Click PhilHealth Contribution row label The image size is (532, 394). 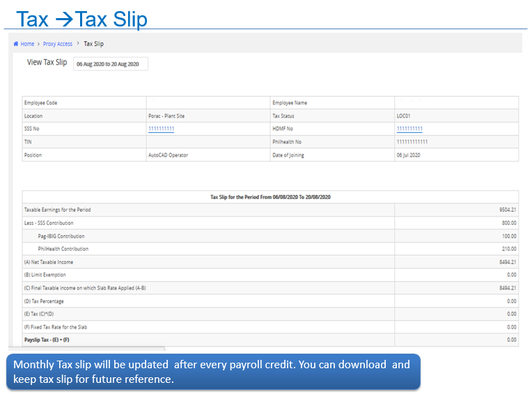point(63,249)
